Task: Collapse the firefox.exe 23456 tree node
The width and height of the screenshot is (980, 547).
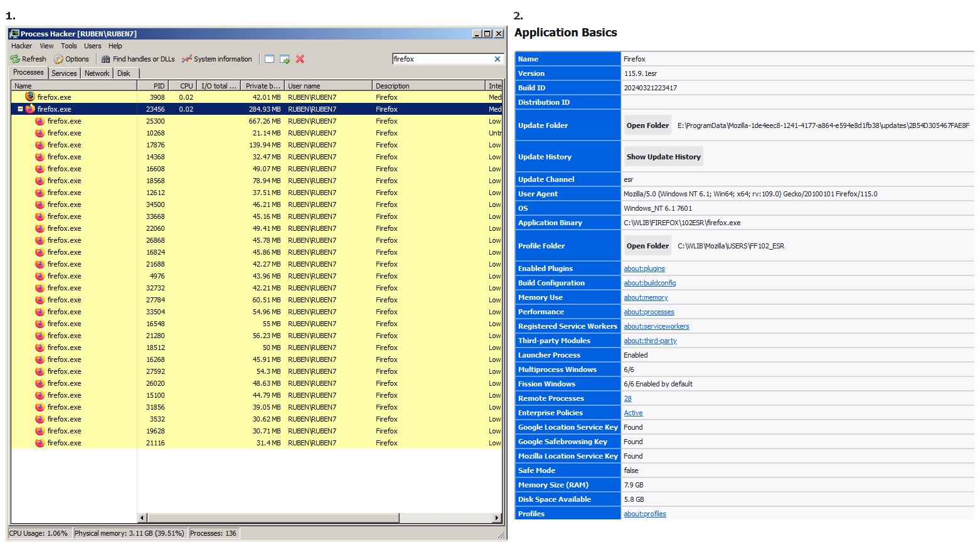Action: pyautogui.click(x=20, y=109)
